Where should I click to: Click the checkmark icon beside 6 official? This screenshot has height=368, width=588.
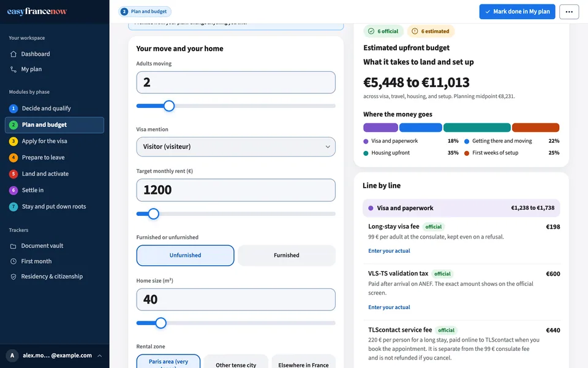click(371, 31)
